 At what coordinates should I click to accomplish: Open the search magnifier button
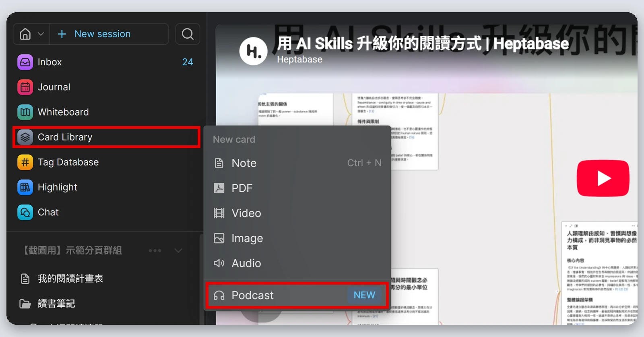188,34
